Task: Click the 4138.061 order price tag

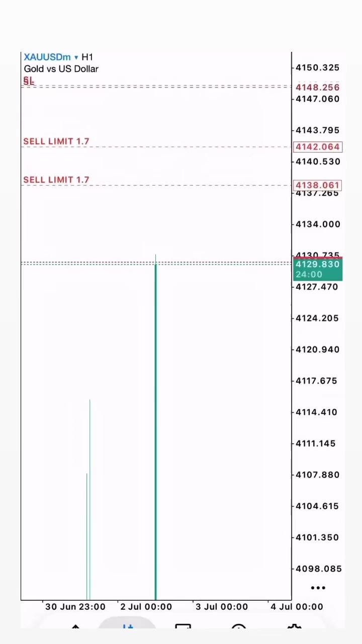Action: point(317,185)
